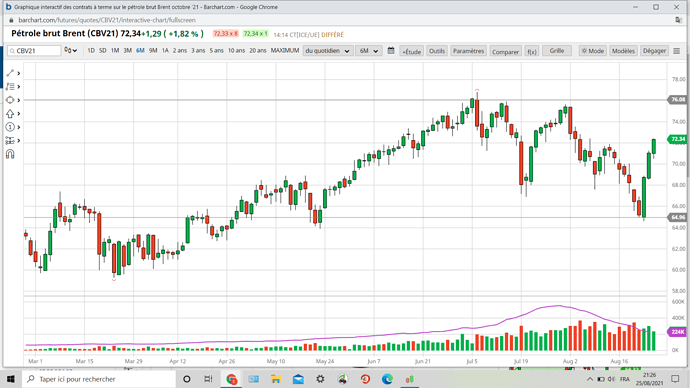
Task: Click the 76.08 price level label
Action: tap(677, 99)
